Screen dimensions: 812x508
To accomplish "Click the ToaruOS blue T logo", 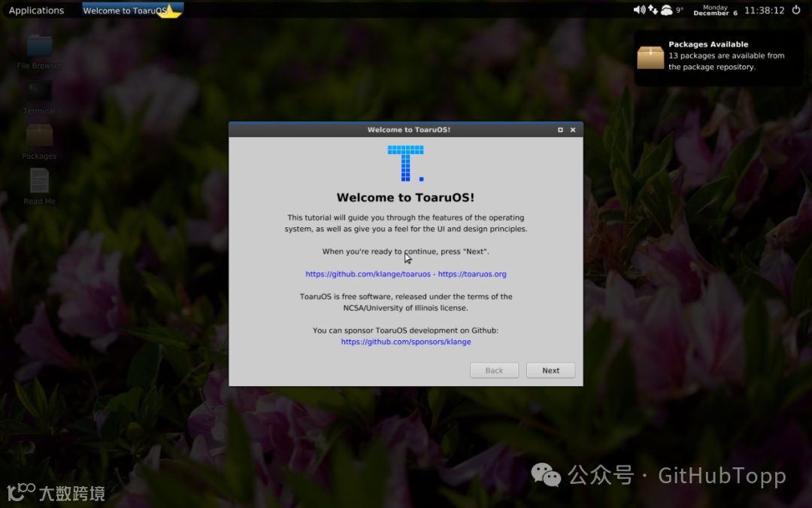I will click(405, 163).
